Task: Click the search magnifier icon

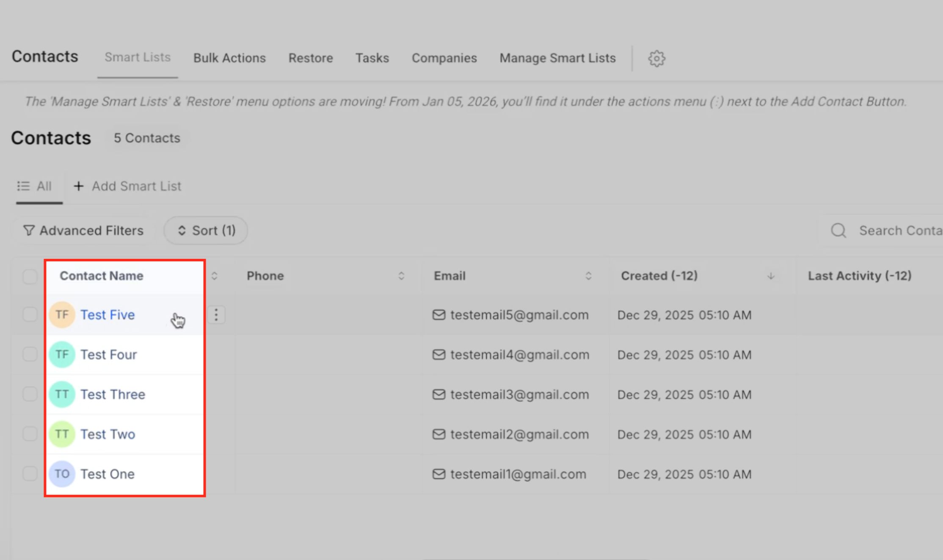Action: (x=838, y=231)
